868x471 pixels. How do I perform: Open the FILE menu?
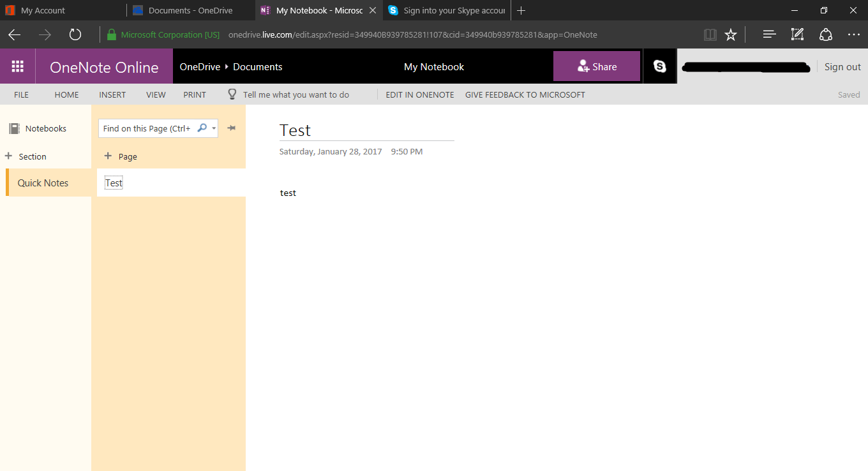[x=21, y=94]
